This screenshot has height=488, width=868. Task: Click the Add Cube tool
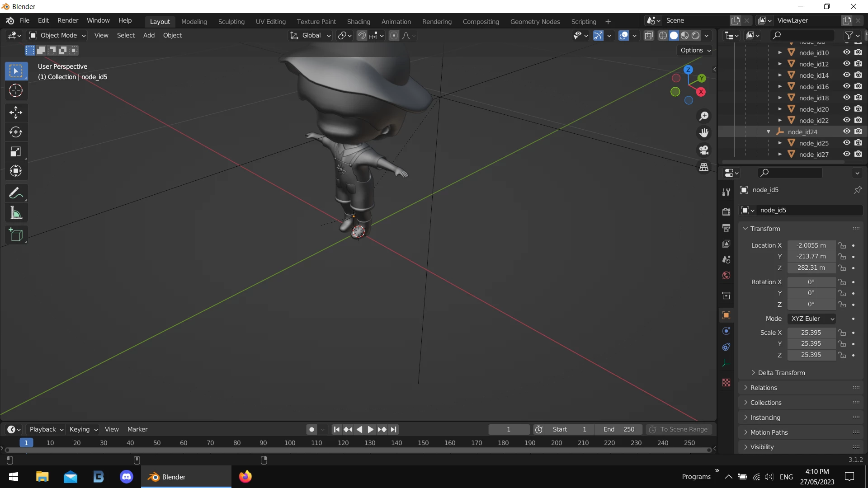tap(16, 235)
